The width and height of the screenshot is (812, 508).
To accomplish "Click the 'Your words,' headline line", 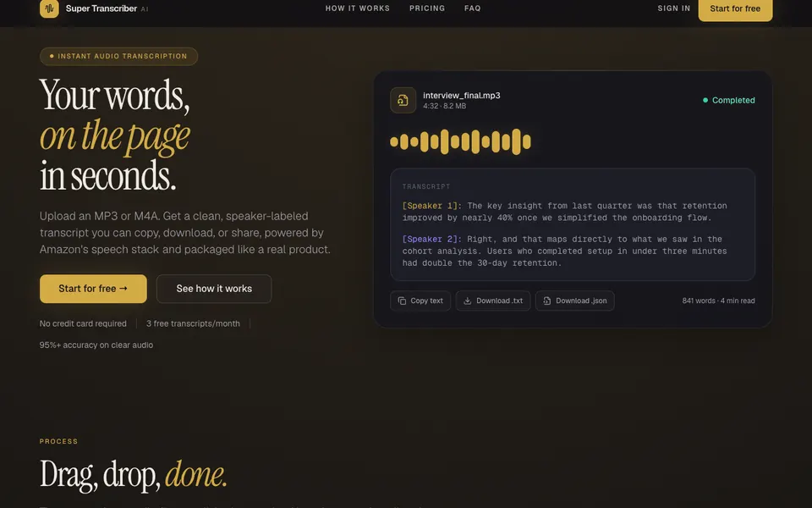I will pos(114,96).
